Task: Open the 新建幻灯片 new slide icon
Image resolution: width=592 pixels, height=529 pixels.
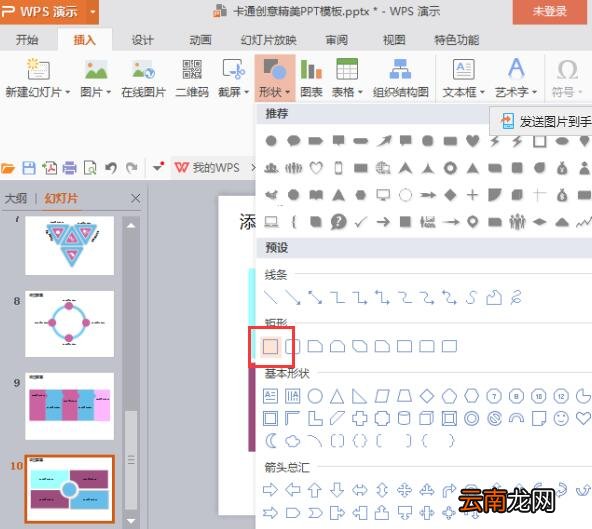Action: pyautogui.click(x=38, y=69)
